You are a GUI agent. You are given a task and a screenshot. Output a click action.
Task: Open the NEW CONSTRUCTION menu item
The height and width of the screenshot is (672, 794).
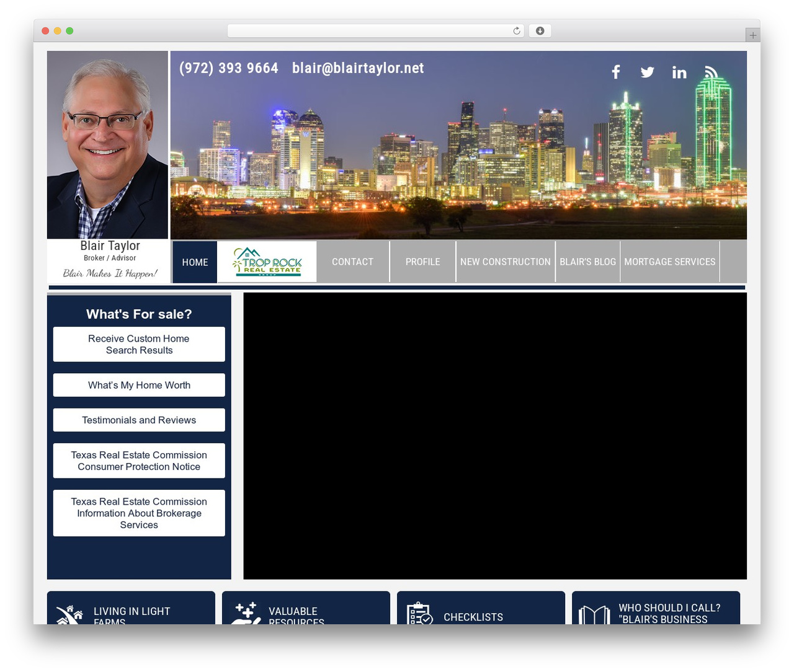point(506,262)
